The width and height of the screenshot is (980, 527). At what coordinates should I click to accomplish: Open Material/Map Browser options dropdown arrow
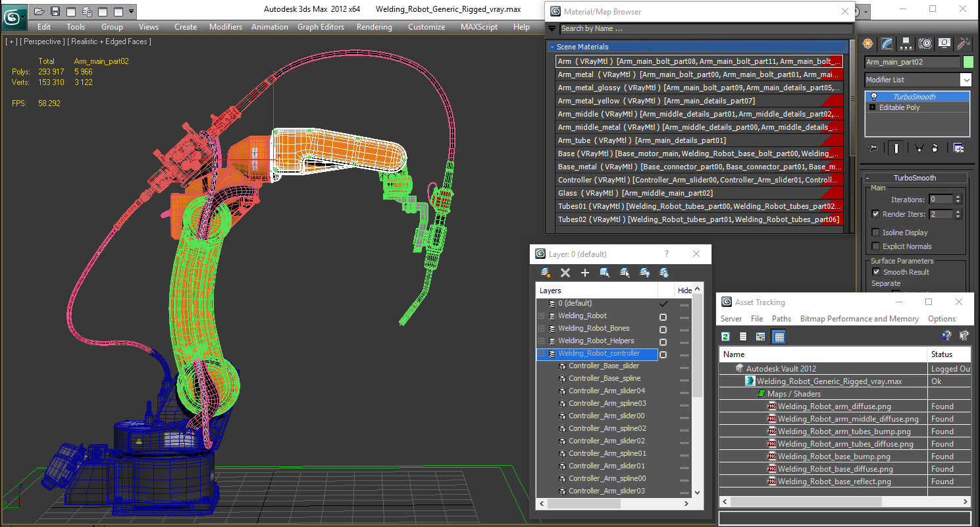[x=552, y=28]
